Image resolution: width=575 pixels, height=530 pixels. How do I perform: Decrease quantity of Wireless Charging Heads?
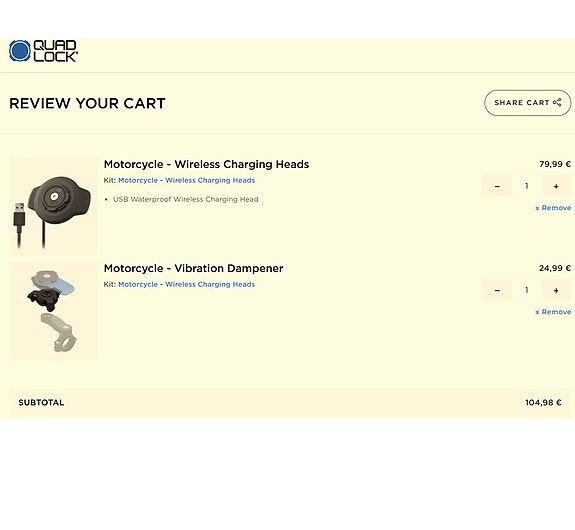(497, 186)
